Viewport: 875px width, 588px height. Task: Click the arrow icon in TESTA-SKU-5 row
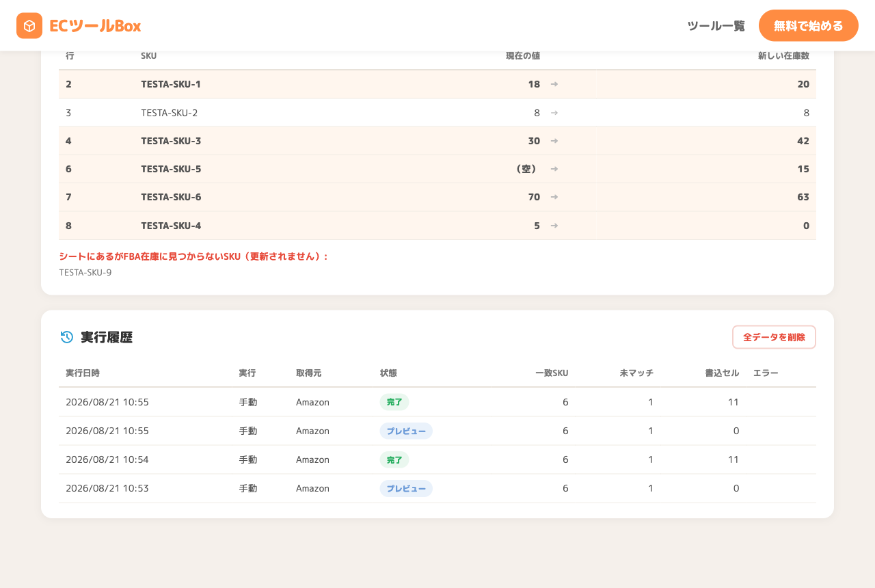pos(554,169)
